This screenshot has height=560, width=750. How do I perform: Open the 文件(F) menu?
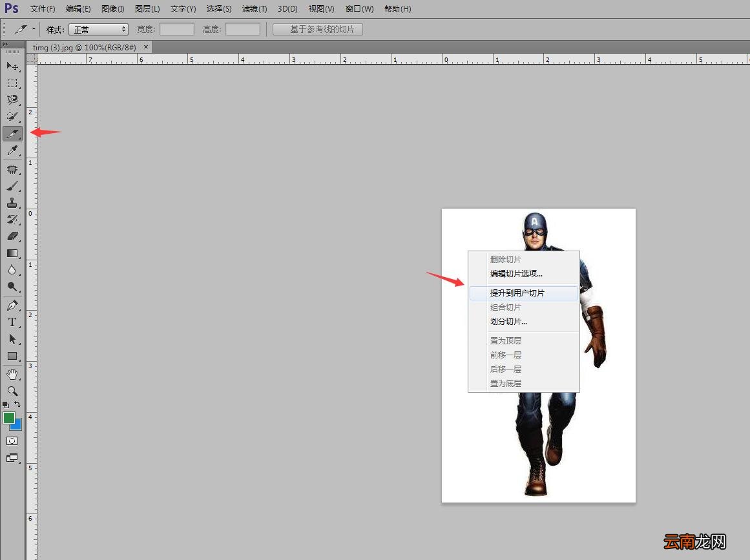(x=43, y=9)
